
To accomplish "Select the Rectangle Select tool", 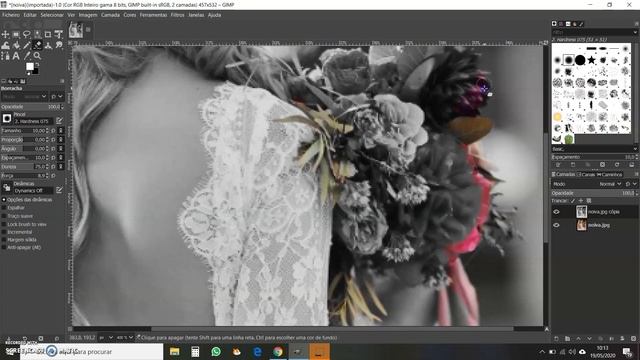I will [16, 34].
